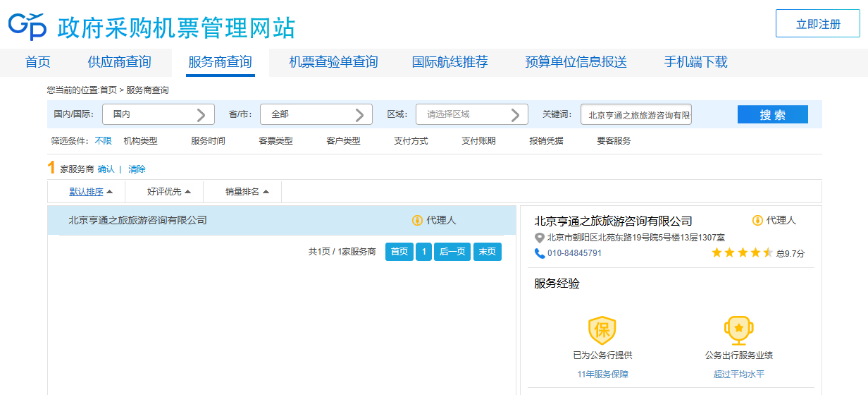Click the 11年服务保障 text
The image size is (868, 402).
coord(602,374)
